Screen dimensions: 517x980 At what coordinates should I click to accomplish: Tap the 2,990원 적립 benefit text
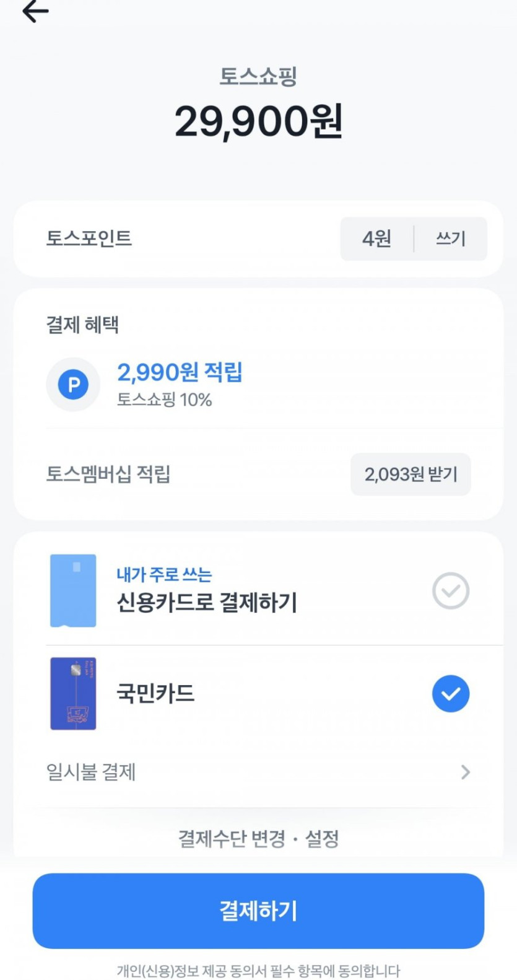click(x=180, y=372)
